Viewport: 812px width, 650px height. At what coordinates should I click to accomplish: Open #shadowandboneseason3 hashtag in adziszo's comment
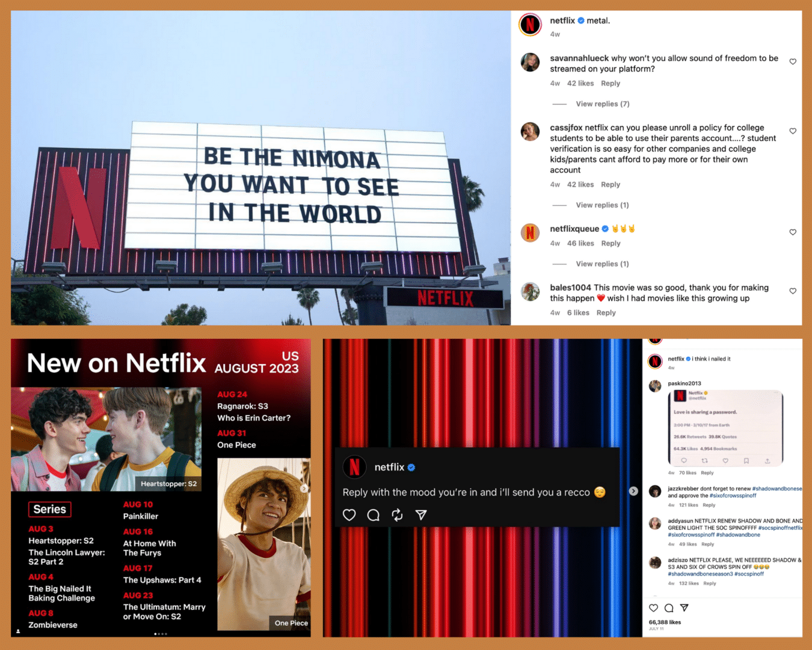700,574
